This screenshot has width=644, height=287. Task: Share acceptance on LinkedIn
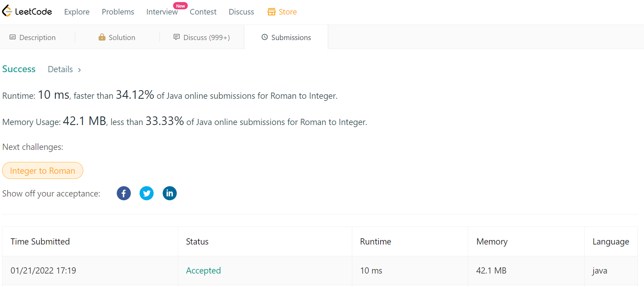click(170, 193)
